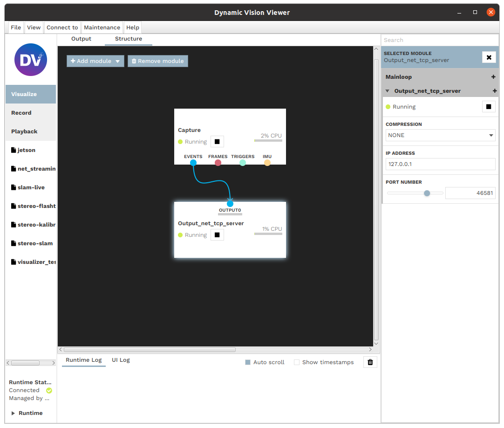This screenshot has width=504, height=428.
Task: Open the Connect to menu
Action: [62, 27]
